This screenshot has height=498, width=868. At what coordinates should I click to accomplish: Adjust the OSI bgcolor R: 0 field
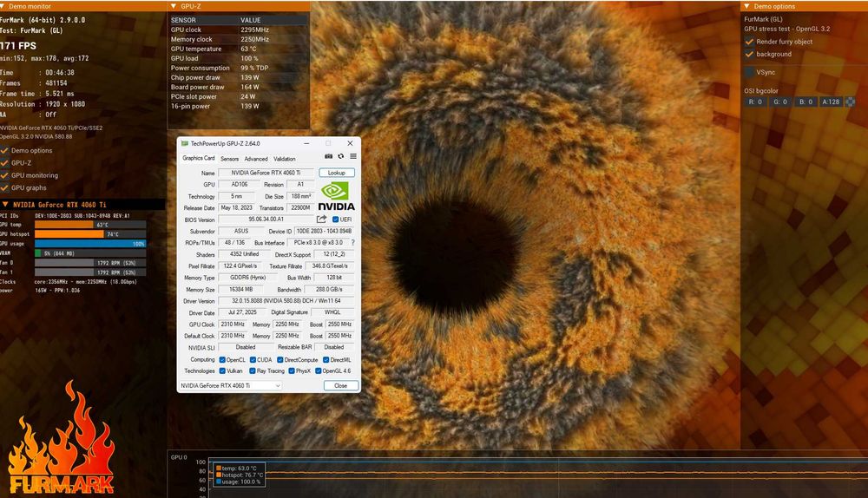[756, 102]
